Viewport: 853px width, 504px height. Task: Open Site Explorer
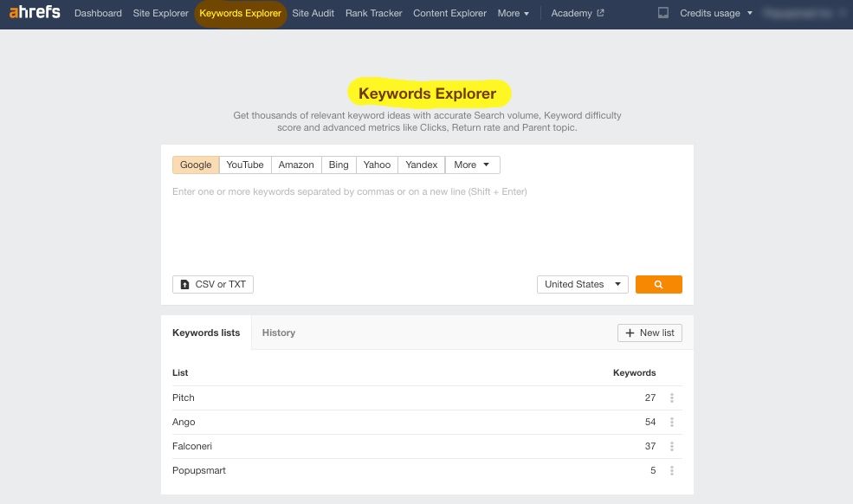(160, 13)
